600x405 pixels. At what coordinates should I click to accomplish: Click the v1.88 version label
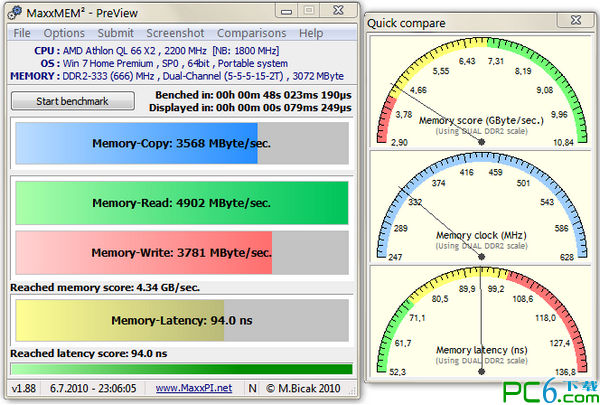click(23, 387)
